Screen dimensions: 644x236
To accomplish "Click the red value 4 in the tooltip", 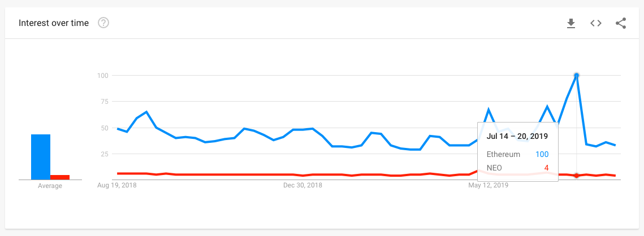I will (x=546, y=168).
